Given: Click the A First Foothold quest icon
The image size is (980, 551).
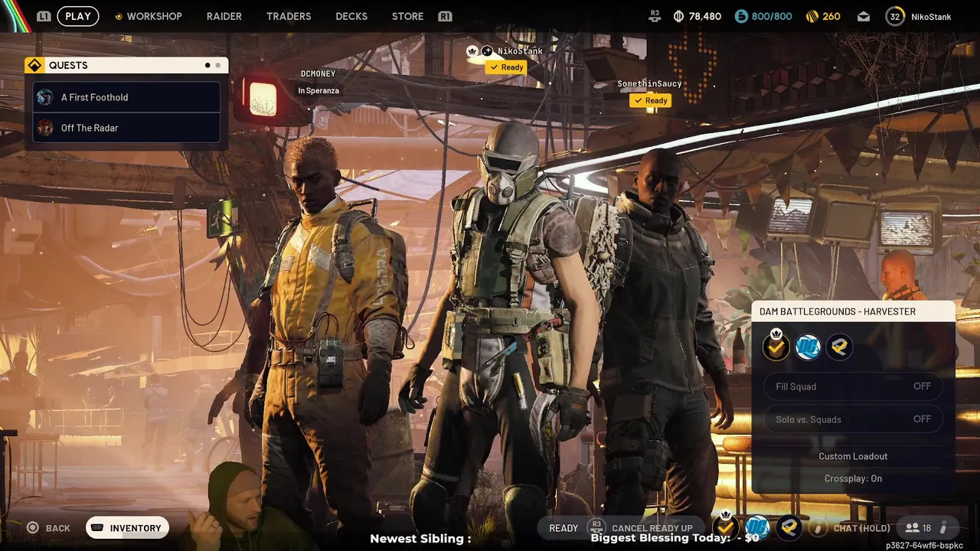Looking at the screenshot, I should click(x=45, y=97).
